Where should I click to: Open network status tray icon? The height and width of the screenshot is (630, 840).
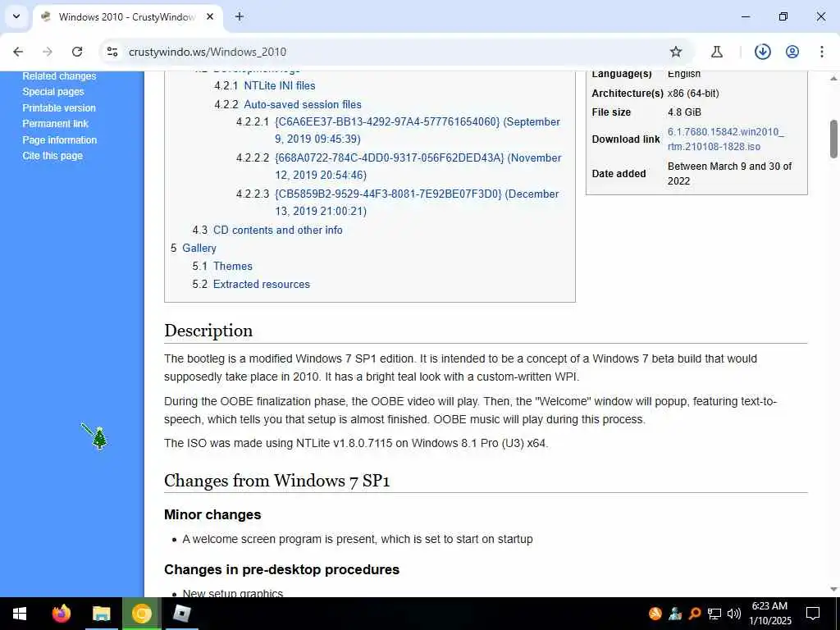point(714,614)
